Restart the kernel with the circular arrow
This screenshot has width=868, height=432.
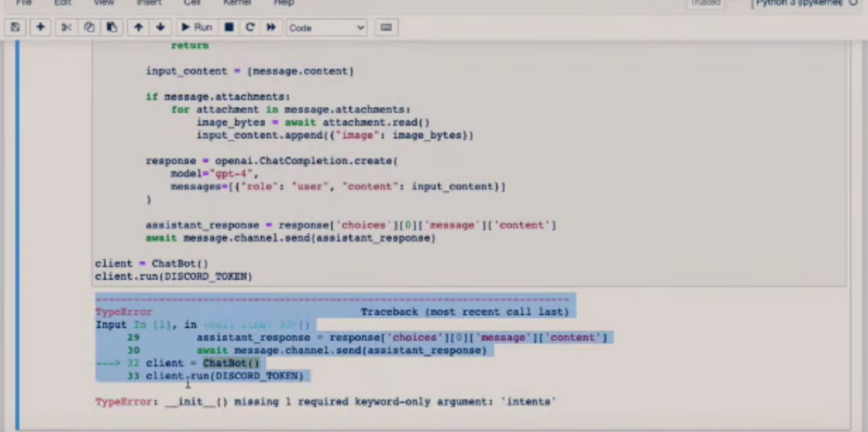click(x=250, y=27)
